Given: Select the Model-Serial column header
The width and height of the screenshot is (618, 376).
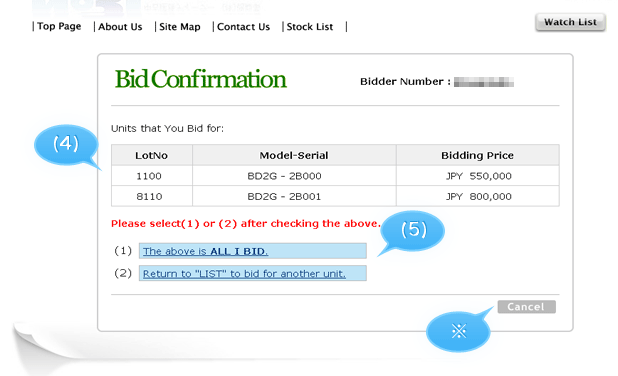Looking at the screenshot, I should [294, 155].
